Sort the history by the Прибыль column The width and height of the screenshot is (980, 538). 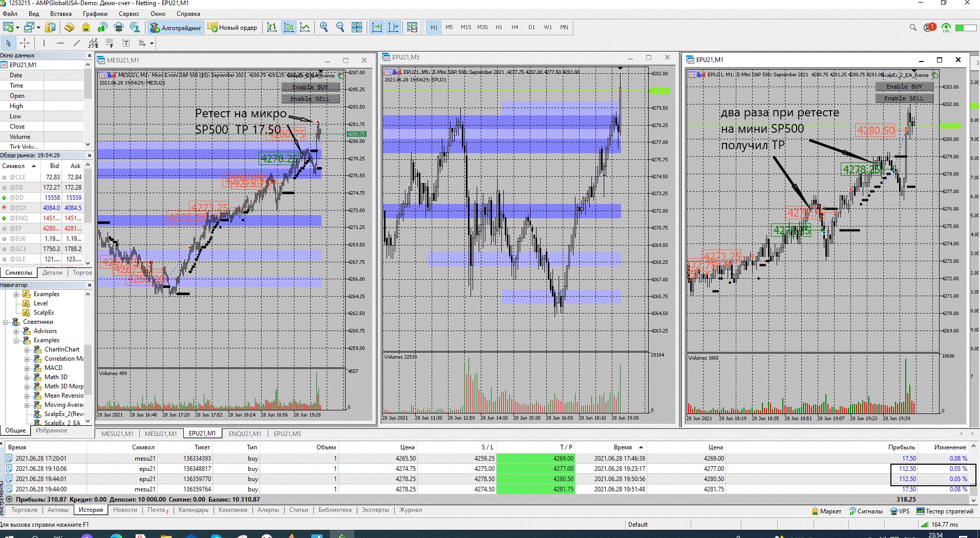point(901,447)
